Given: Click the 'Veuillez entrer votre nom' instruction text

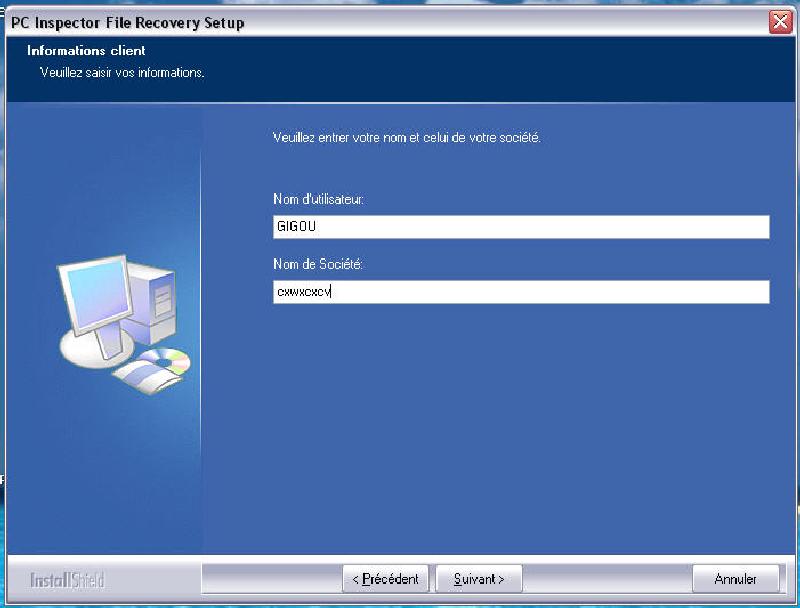Looking at the screenshot, I should (x=407, y=137).
